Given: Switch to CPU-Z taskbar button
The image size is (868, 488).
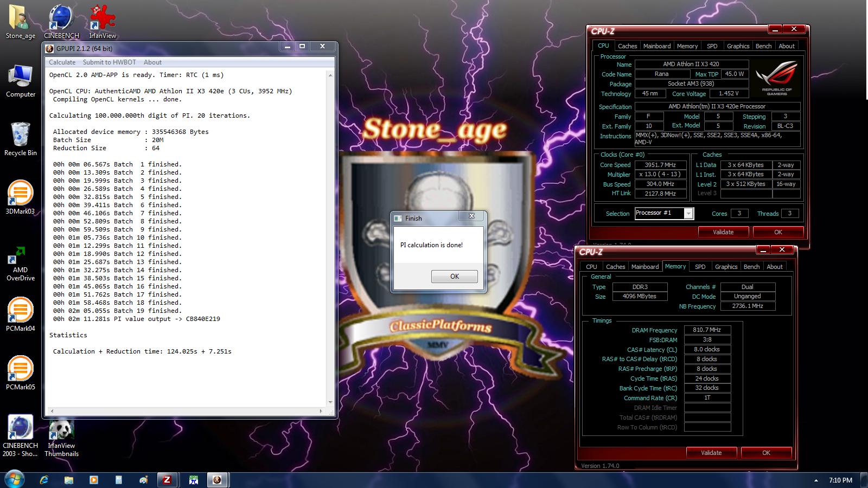Looking at the screenshot, I should (168, 480).
